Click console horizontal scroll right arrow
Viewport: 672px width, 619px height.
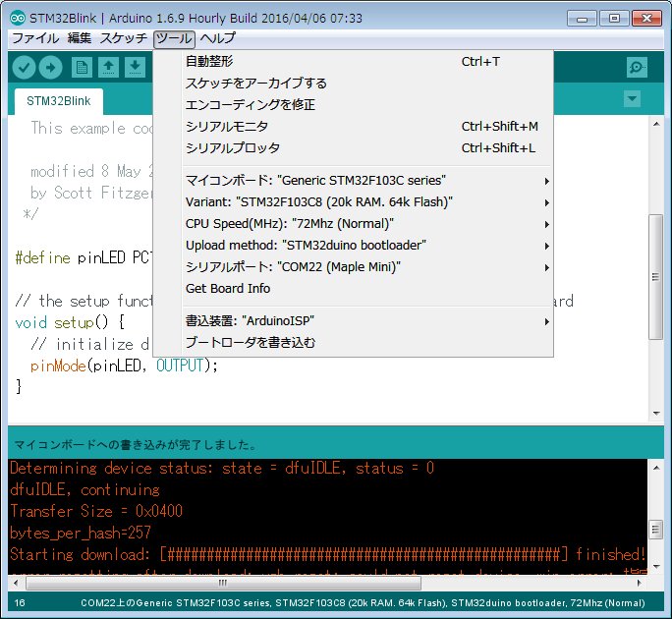tap(639, 583)
